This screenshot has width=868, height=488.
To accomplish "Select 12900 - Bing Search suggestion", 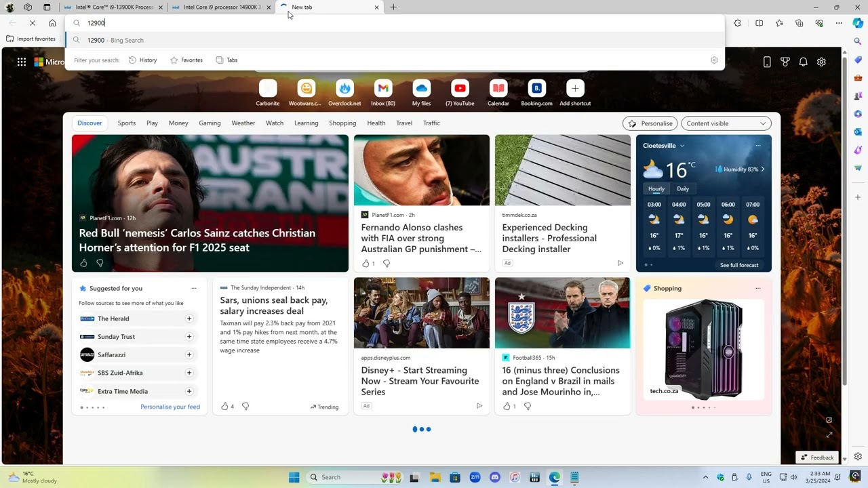I will tap(395, 40).
